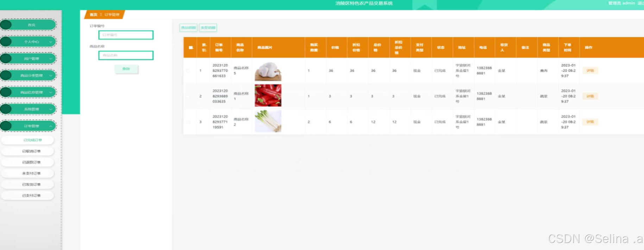This screenshot has height=250, width=644.
Task: Open 详情 for the red pepper order row
Action: (590, 96)
